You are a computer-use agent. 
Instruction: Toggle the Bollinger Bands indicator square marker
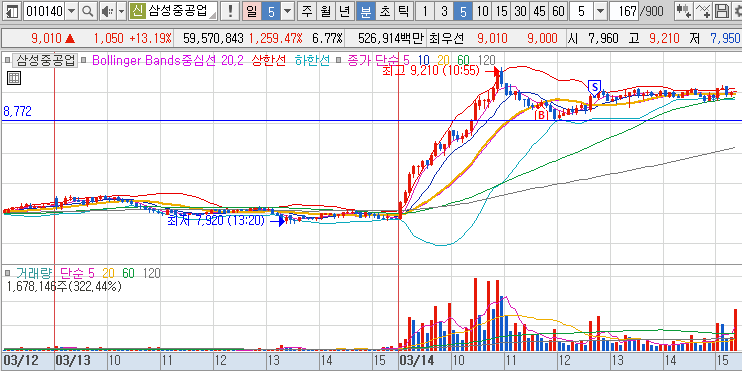[84, 61]
